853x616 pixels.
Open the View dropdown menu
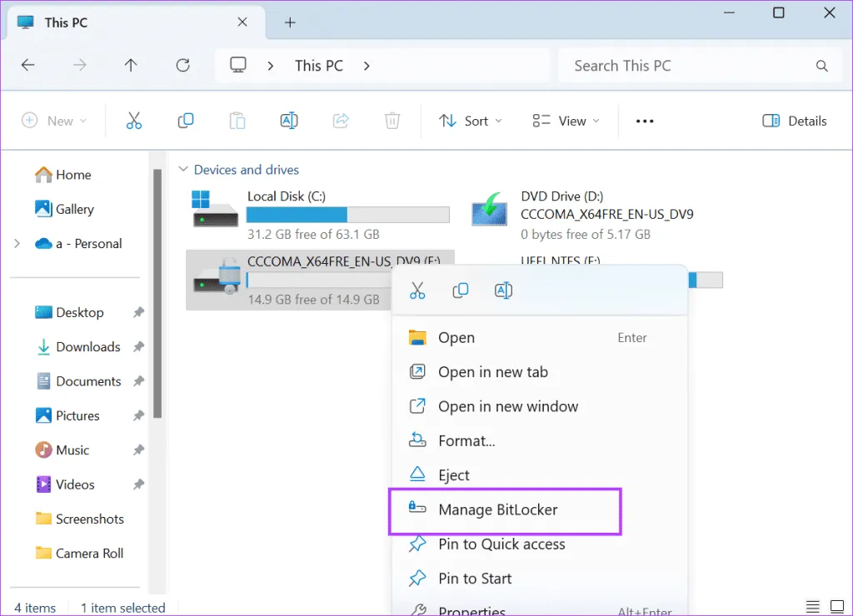(x=566, y=121)
